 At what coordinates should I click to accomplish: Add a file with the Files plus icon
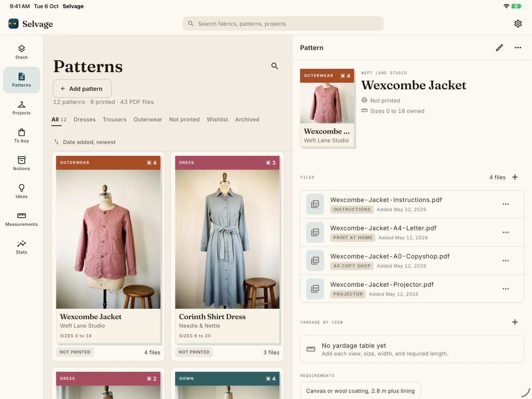[515, 177]
